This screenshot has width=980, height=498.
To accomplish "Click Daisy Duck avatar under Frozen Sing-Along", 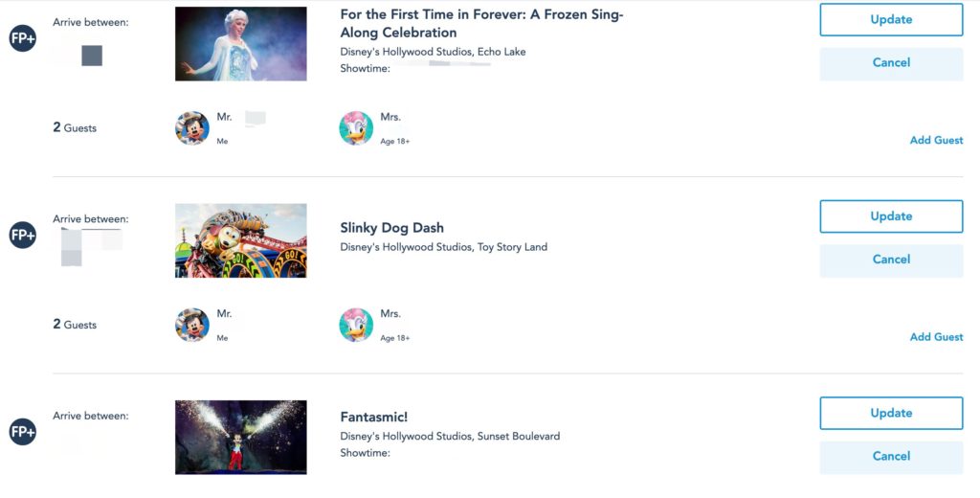I will pyautogui.click(x=356, y=128).
